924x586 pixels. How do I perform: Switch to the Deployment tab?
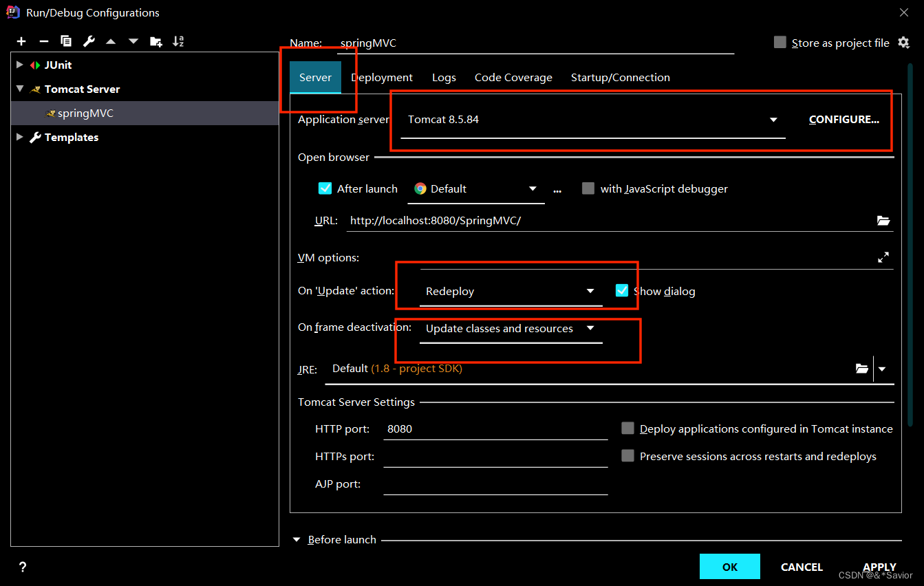382,77
